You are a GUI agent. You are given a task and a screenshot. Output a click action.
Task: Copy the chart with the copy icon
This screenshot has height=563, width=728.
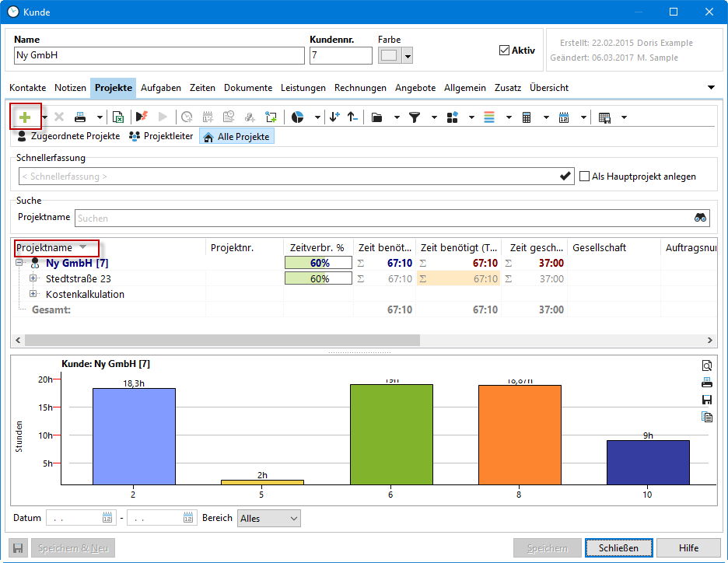[x=706, y=417]
